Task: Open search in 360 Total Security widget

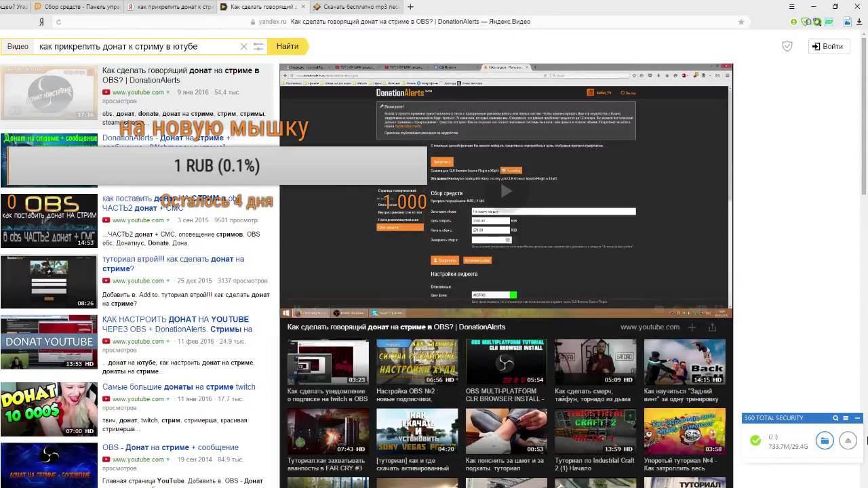Action: click(835, 418)
